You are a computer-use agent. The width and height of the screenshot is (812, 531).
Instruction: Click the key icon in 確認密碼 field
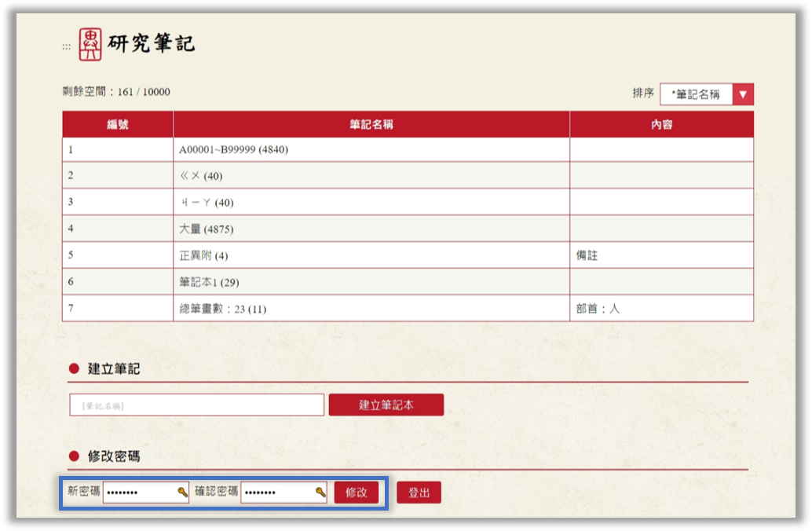pos(320,493)
